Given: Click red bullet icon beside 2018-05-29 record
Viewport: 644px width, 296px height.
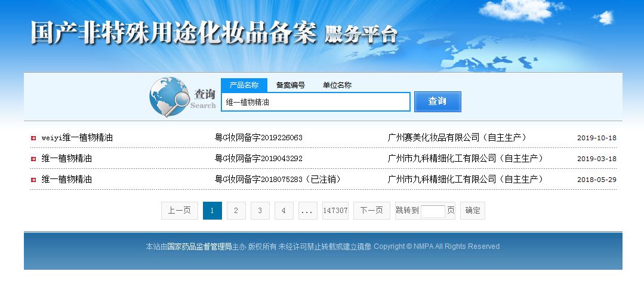Looking at the screenshot, I should [33, 180].
